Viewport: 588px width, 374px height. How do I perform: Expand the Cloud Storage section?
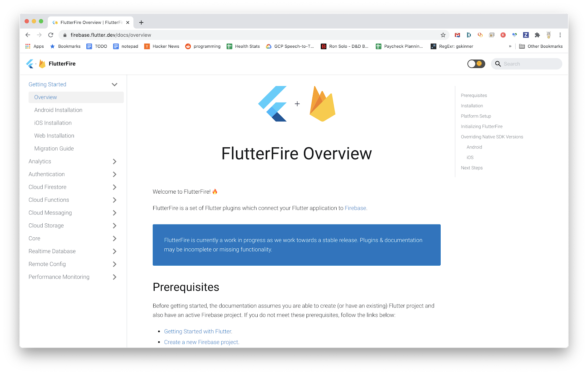click(x=114, y=226)
